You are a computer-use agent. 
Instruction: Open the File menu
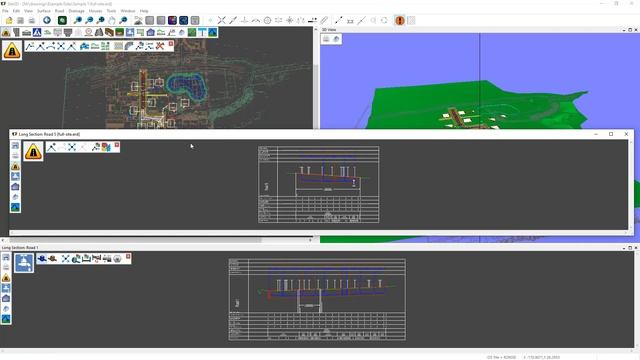point(5,11)
